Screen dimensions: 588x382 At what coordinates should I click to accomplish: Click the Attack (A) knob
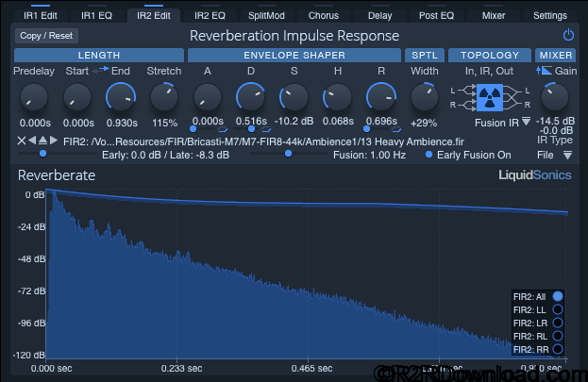(208, 97)
